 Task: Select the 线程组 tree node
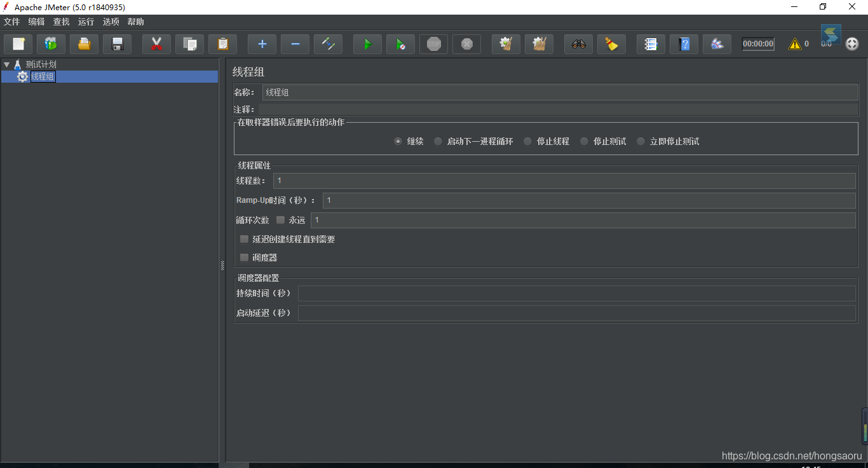tap(43, 76)
